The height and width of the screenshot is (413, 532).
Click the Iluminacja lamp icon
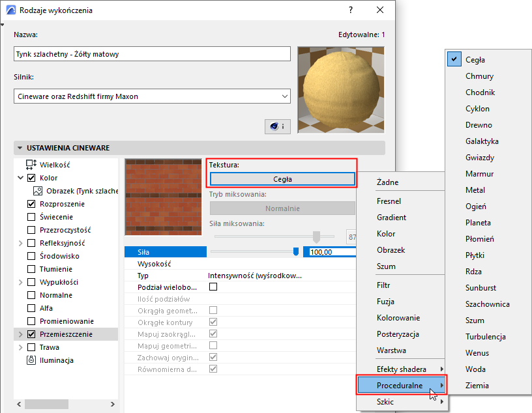coord(31,360)
